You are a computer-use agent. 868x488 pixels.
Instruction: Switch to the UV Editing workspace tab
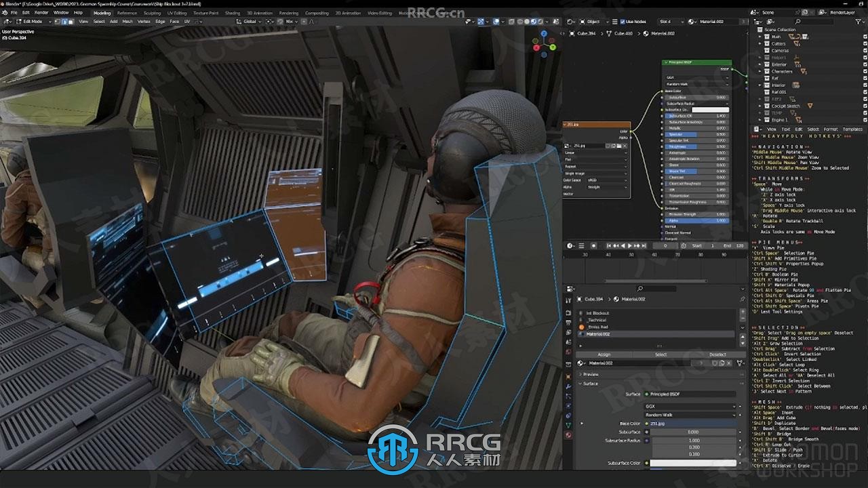click(176, 12)
